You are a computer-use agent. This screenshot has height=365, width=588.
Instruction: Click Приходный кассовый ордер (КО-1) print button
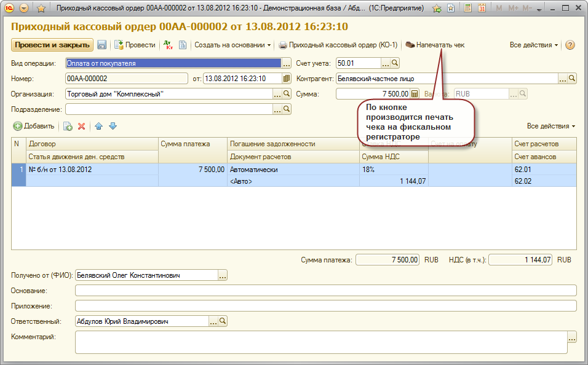(338, 45)
